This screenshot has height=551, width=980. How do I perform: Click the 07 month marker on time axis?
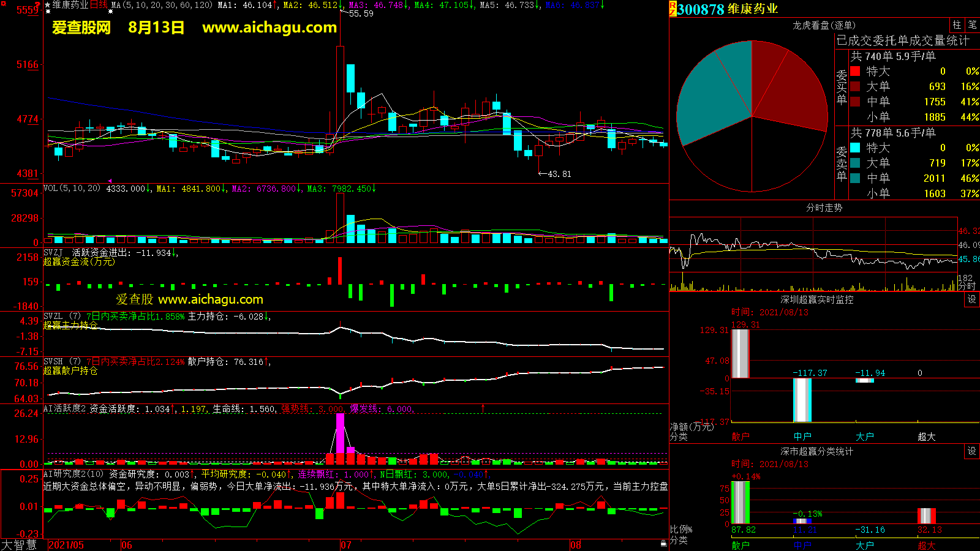(x=346, y=545)
